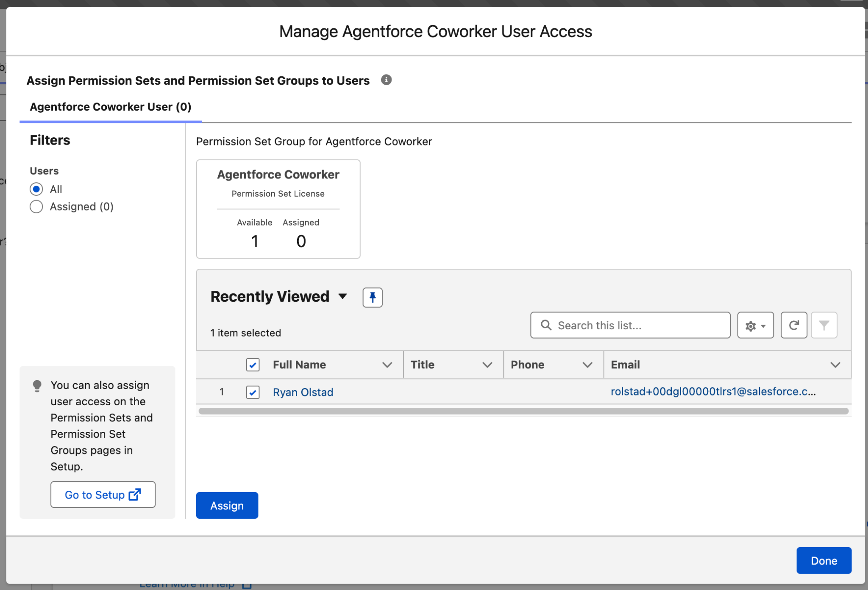
Task: Open the info tooltip beside the permission heading
Action: (386, 80)
